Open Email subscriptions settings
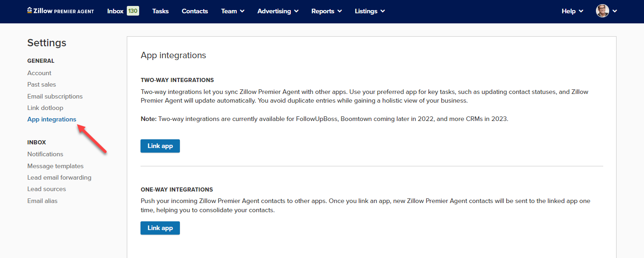 [55, 96]
